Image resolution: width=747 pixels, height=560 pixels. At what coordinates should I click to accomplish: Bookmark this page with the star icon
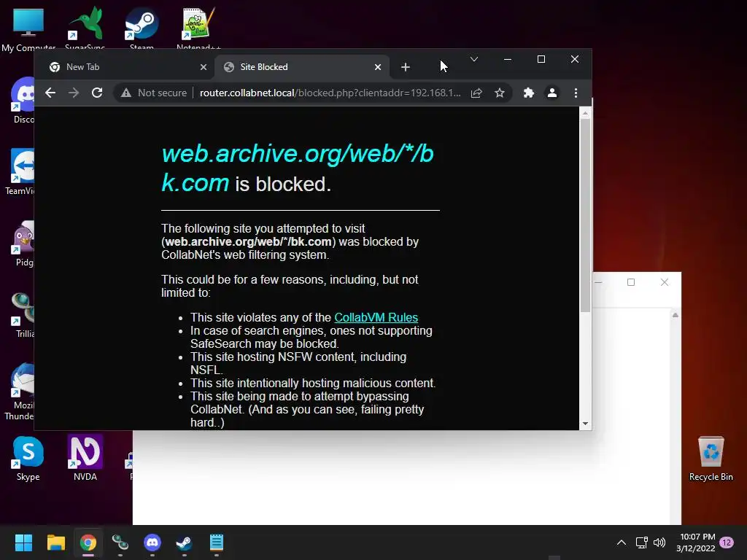499,93
